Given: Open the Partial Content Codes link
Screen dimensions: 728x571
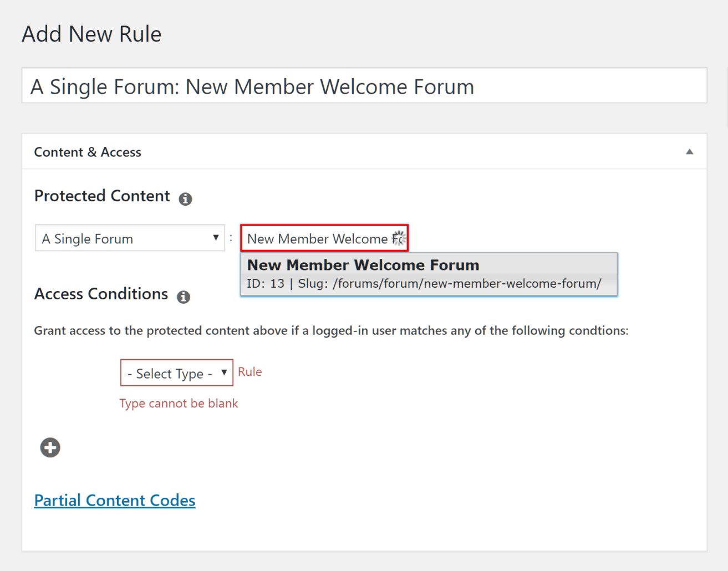Looking at the screenshot, I should pyautogui.click(x=114, y=499).
